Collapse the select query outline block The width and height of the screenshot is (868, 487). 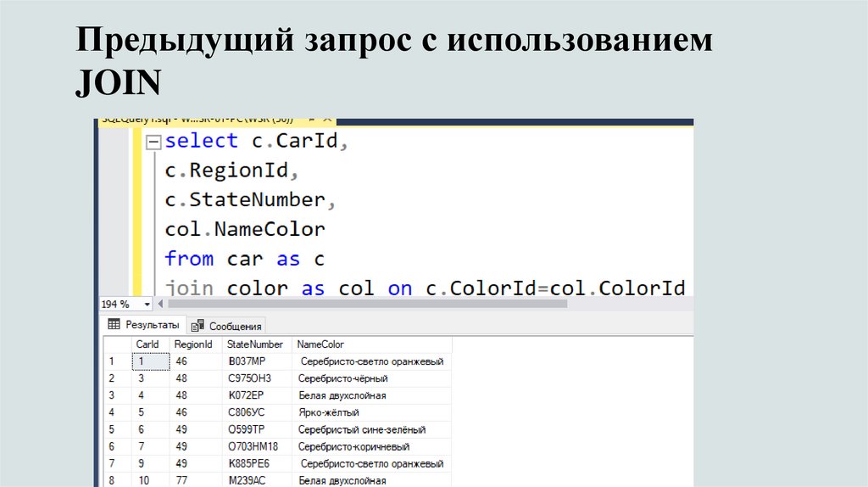[x=153, y=143]
